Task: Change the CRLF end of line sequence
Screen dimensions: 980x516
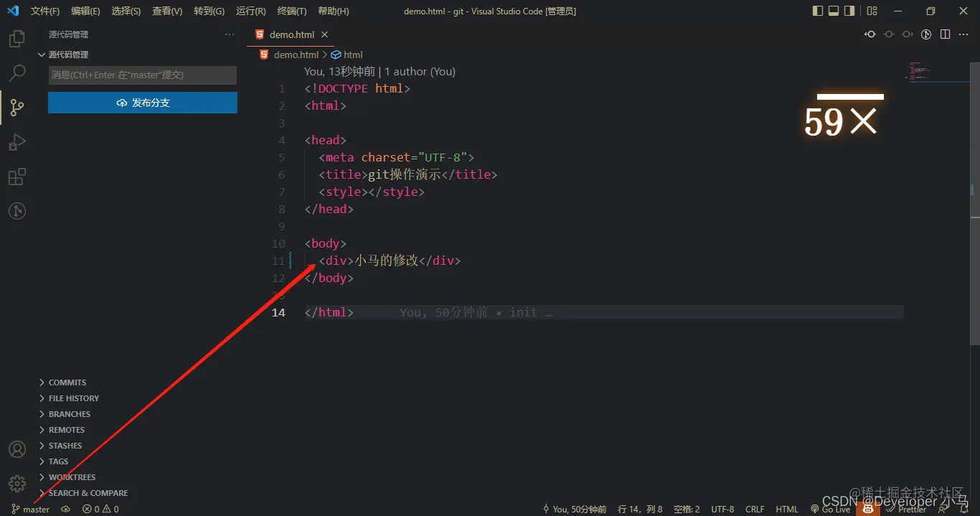Action: tap(755, 509)
